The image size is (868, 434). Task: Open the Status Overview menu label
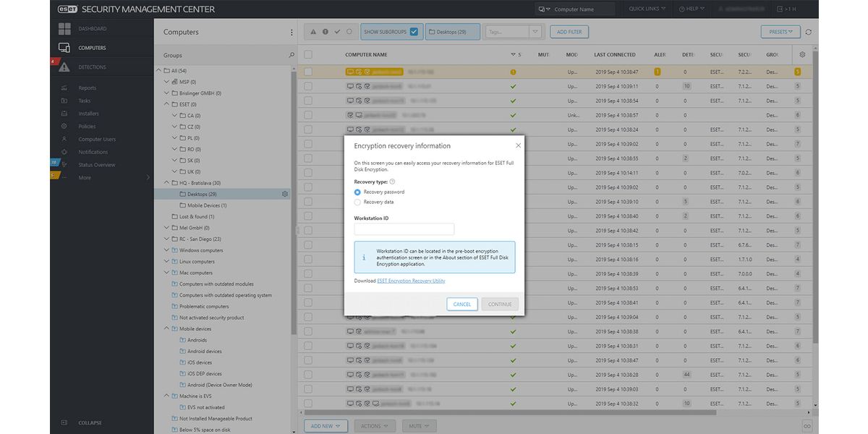97,165
